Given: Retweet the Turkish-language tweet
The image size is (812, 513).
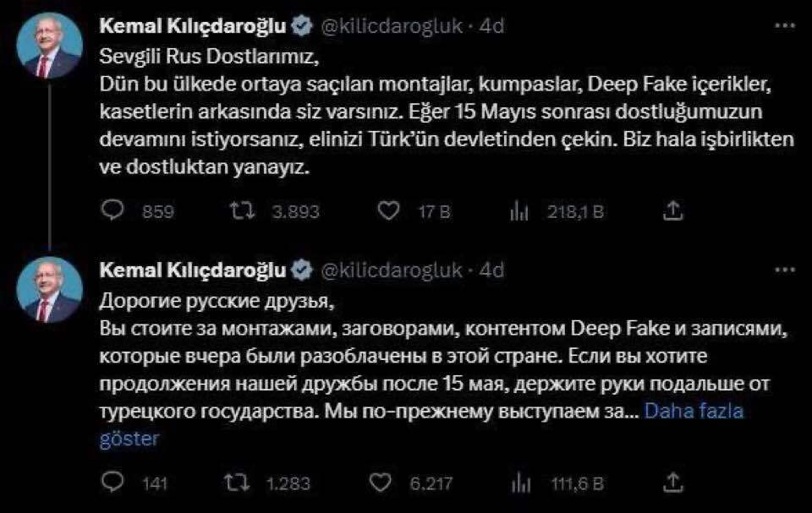Looking at the screenshot, I should (x=241, y=211).
